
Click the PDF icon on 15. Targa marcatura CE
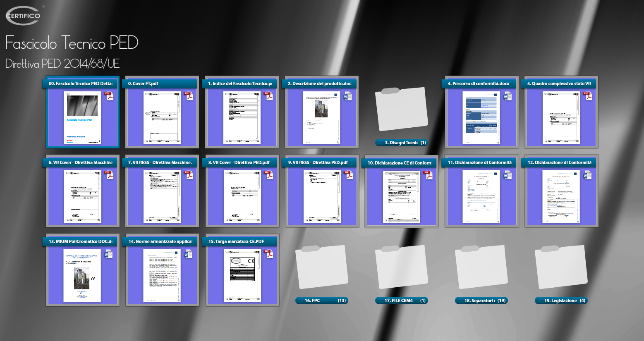pos(269,254)
